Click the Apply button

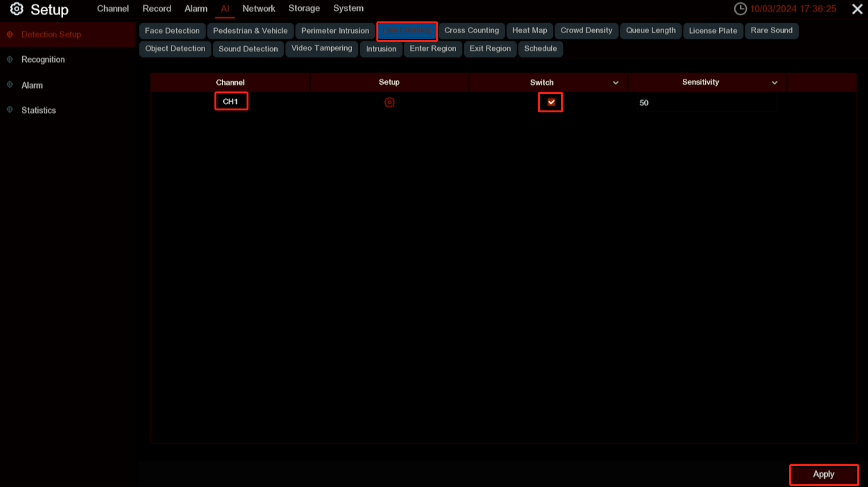tap(824, 474)
